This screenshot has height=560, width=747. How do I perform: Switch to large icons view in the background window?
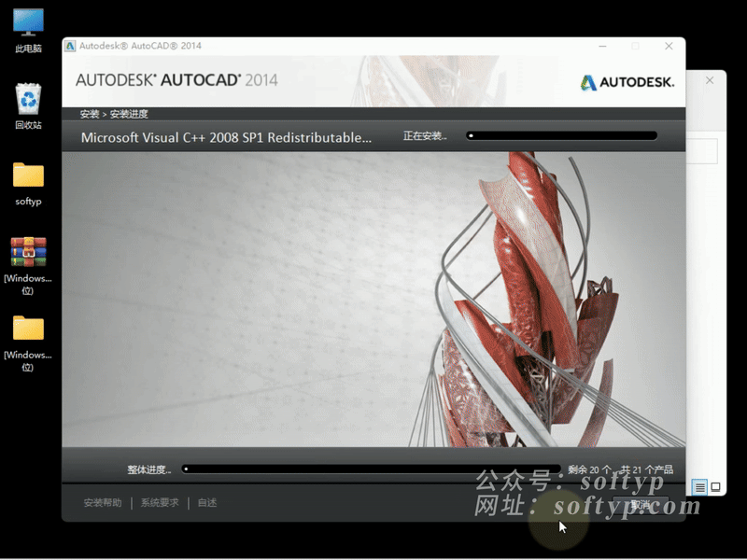click(x=715, y=486)
